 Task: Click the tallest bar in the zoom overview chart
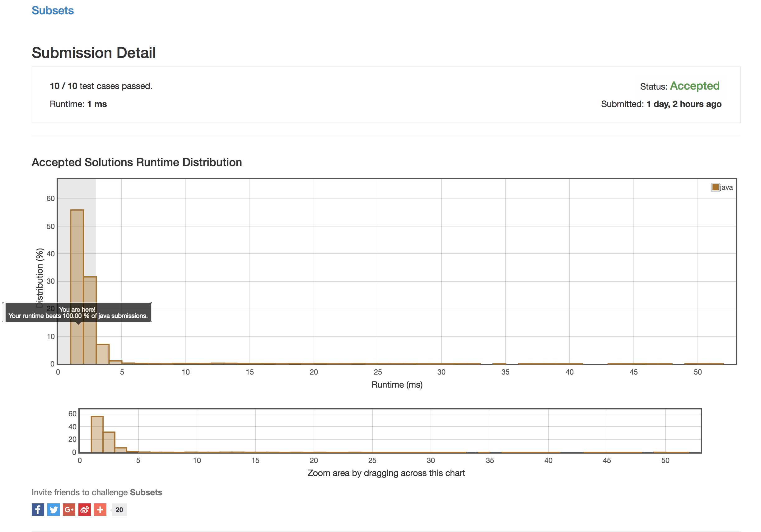(x=97, y=434)
